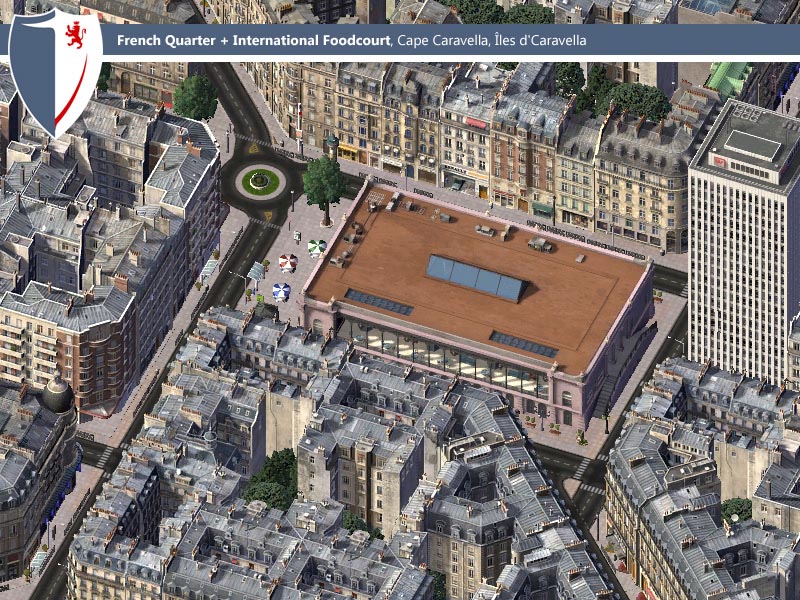Click the yellow road marking at the roundabout entry
Image resolution: width=800 pixels, height=600 pixels.
pyautogui.click(x=254, y=148)
